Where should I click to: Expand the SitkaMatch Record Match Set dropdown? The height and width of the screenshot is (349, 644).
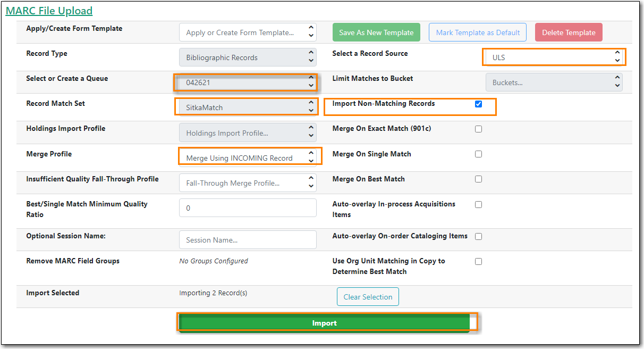coord(248,107)
